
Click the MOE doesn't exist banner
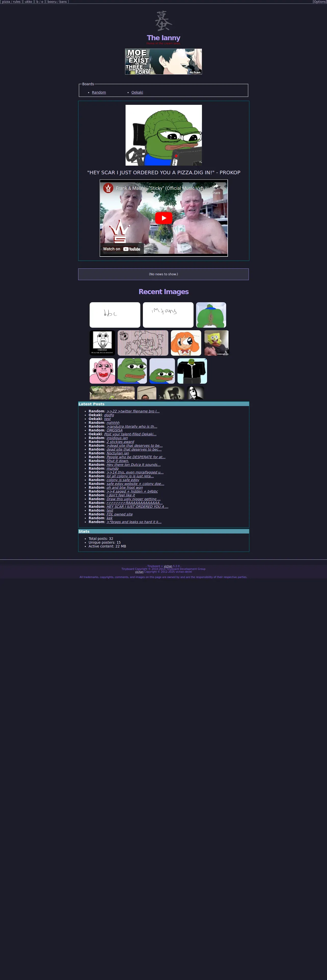(x=163, y=62)
